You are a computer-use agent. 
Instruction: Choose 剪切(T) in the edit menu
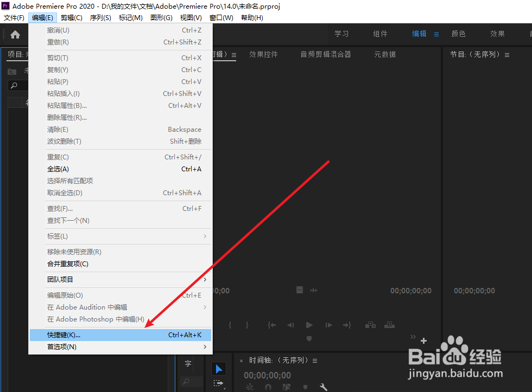coord(121,58)
